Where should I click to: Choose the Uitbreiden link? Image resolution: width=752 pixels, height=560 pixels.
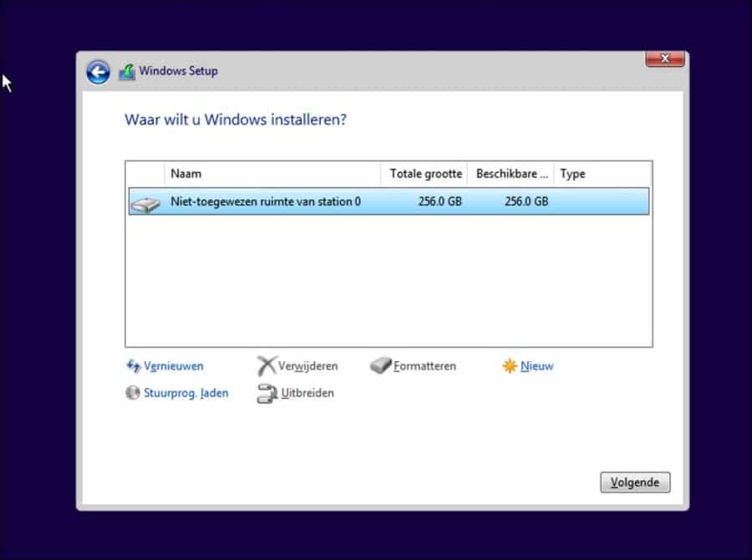coord(307,393)
